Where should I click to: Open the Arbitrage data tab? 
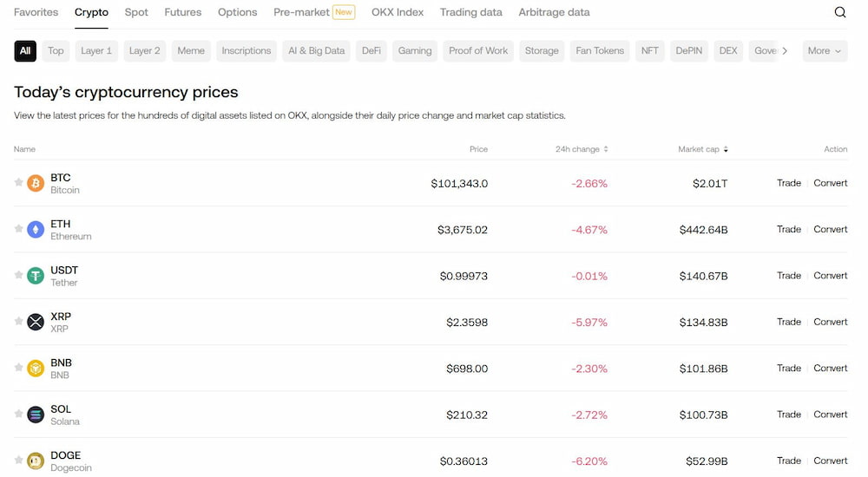(554, 12)
